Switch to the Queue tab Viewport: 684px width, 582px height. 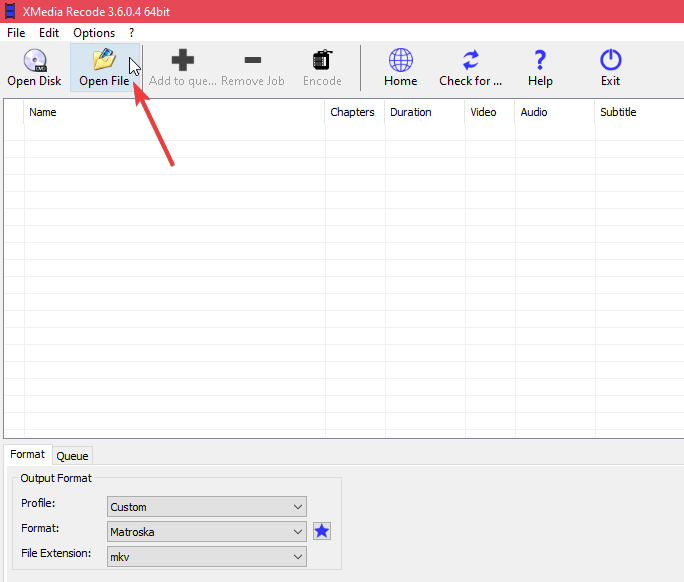point(72,456)
